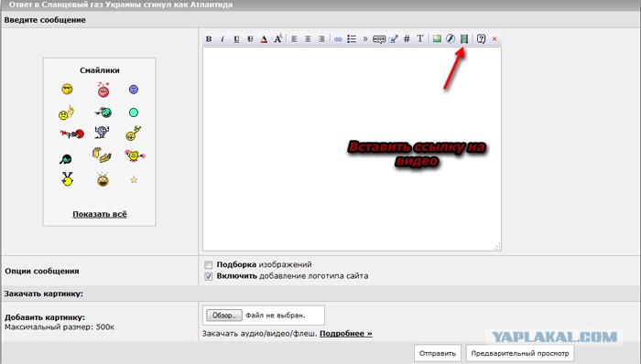Insert a flash object
641x364 pixels.
pos(451,38)
